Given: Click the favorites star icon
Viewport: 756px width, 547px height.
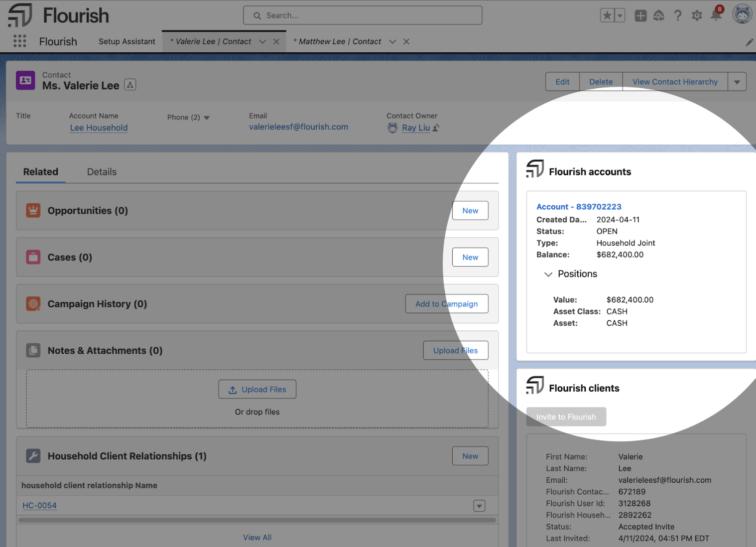Looking at the screenshot, I should [609, 15].
